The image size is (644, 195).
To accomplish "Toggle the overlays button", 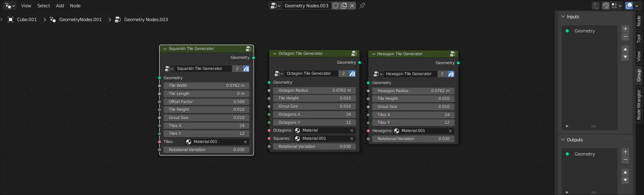I will coord(629,6).
